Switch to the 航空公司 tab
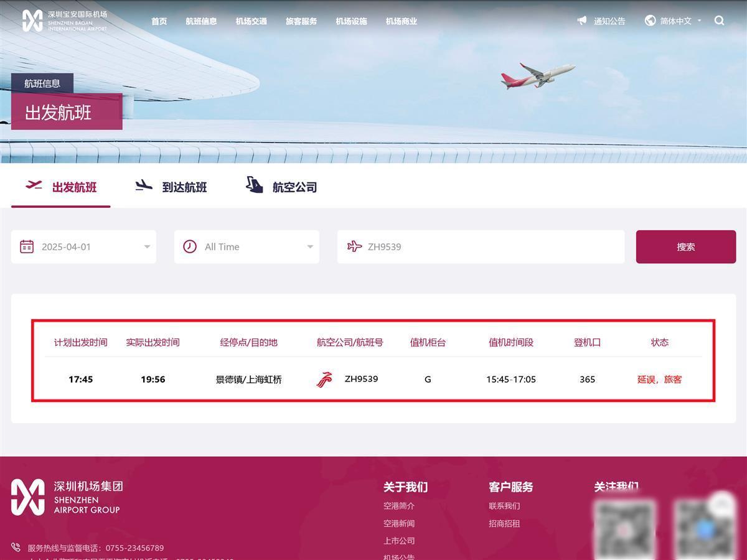Image resolution: width=747 pixels, height=560 pixels. (282, 187)
